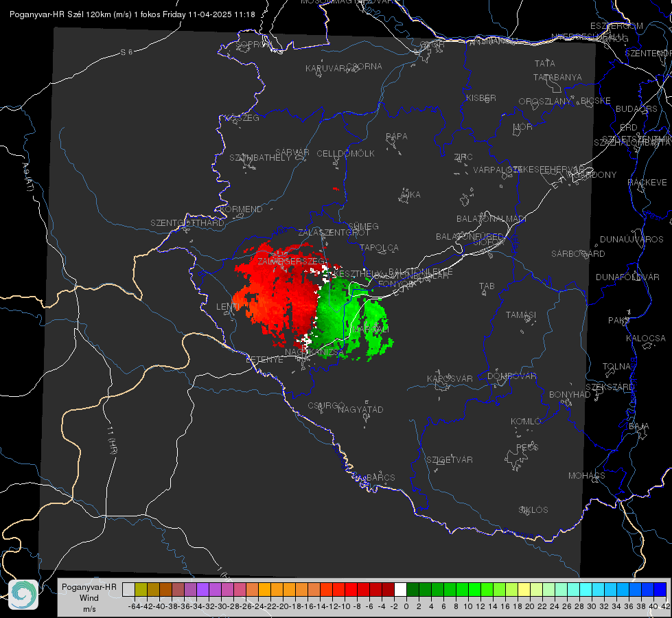Click the PÉCS city label
The height and width of the screenshot is (618, 672).
coord(526,448)
